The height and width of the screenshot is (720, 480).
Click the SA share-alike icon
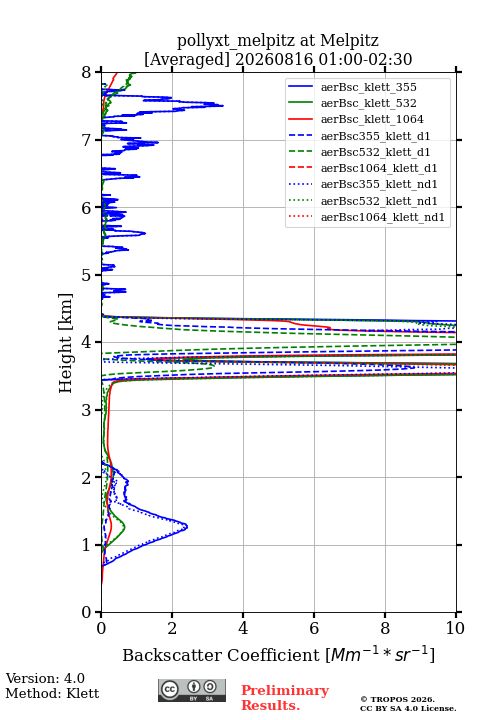coord(210,687)
